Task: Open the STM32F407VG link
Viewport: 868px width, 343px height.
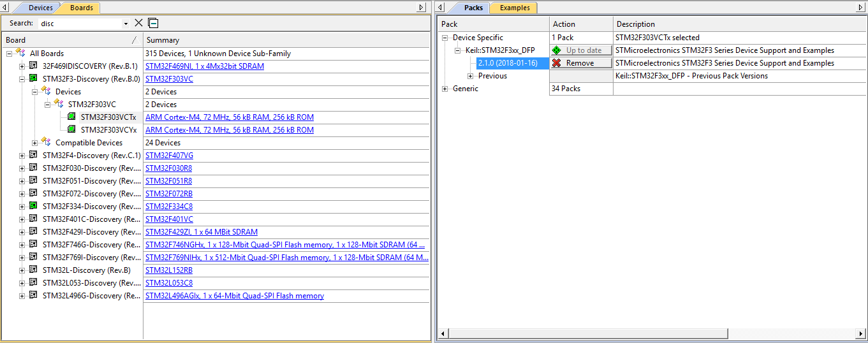Action: click(169, 156)
